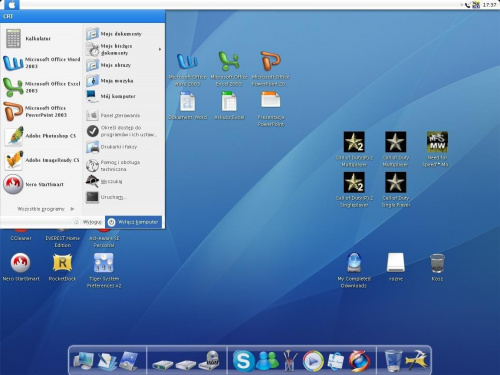Open the middle hard drive icon in dock
Image resolution: width=500 pixels, height=375 pixels.
(x=186, y=364)
